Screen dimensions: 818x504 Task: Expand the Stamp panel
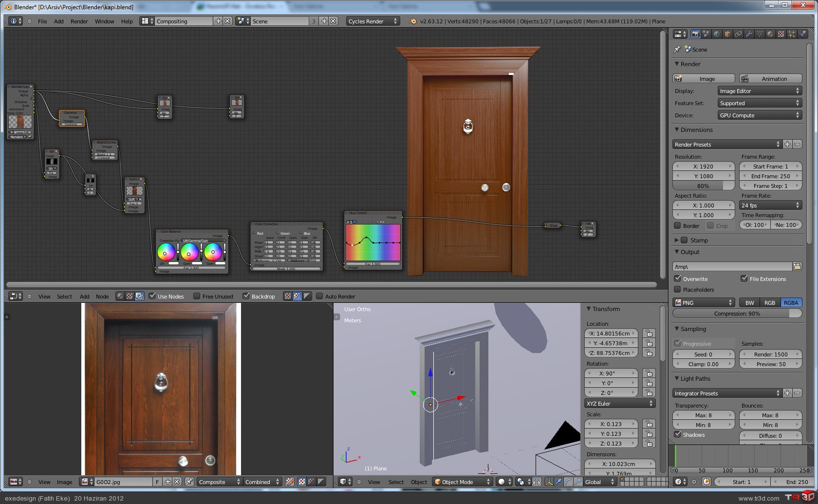click(677, 240)
